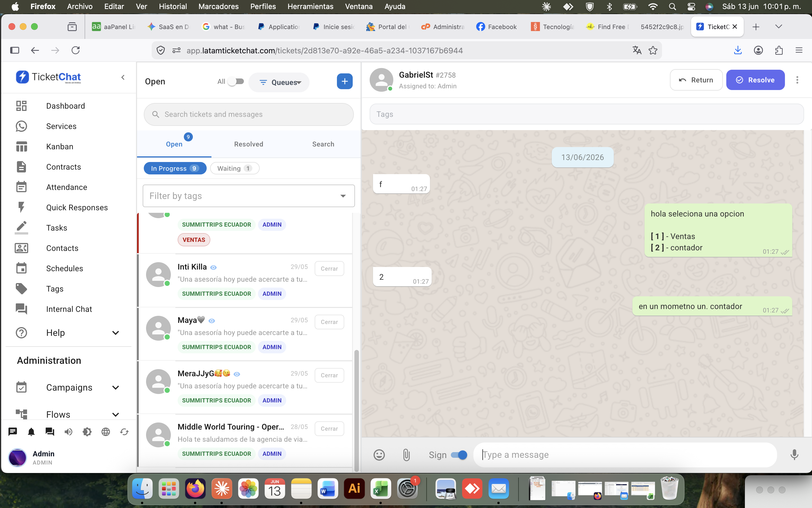
Task: Click the ticket list scrollbar
Action: coord(356,411)
